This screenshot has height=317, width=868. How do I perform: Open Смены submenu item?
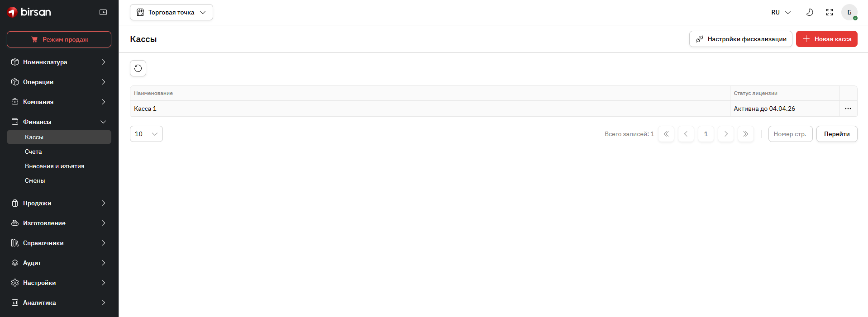35,180
